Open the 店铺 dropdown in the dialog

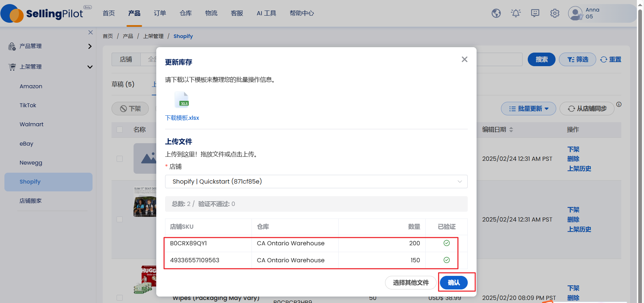316,182
